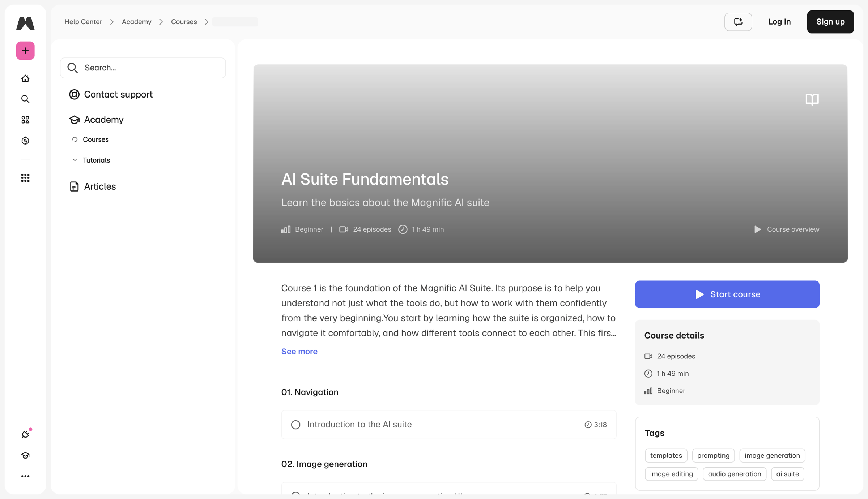Click in the Search input field
868x499 pixels.
[x=143, y=68]
